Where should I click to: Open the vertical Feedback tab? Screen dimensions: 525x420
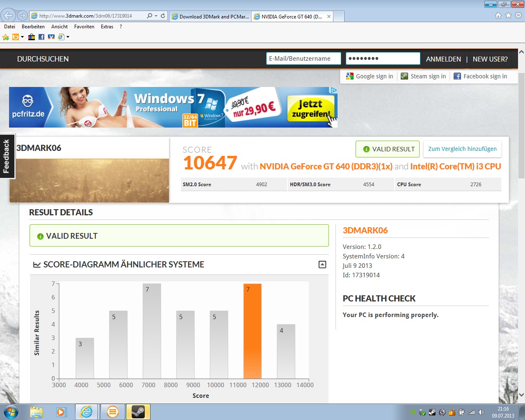tap(7, 156)
